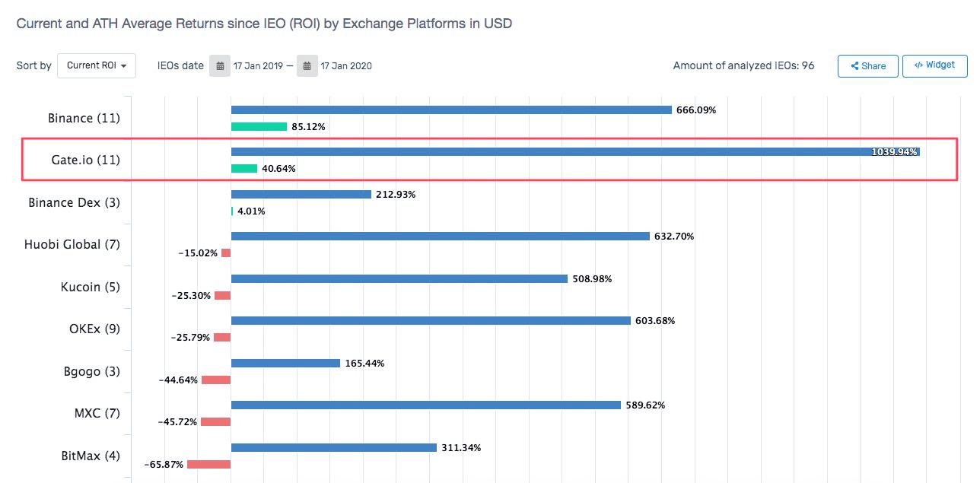Click BitMax red -65.87% bar

point(209,465)
